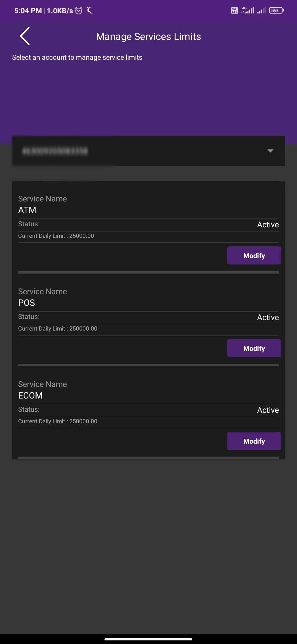Tap ATM Current Daily Limit 25000.00
Image resolution: width=297 pixels, height=644 pixels.
coord(56,236)
